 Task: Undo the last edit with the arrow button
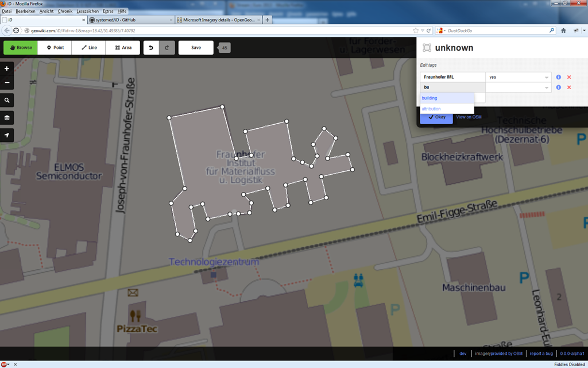151,48
